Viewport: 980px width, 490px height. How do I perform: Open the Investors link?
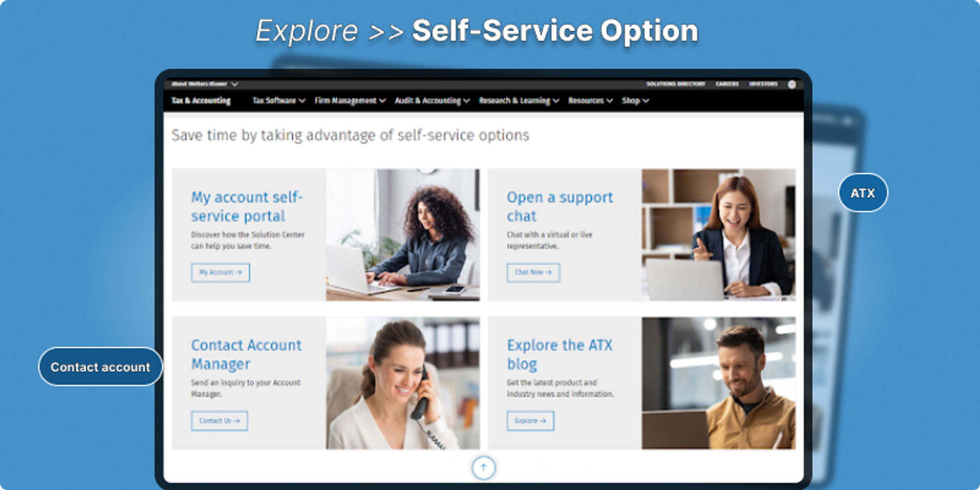(x=764, y=84)
